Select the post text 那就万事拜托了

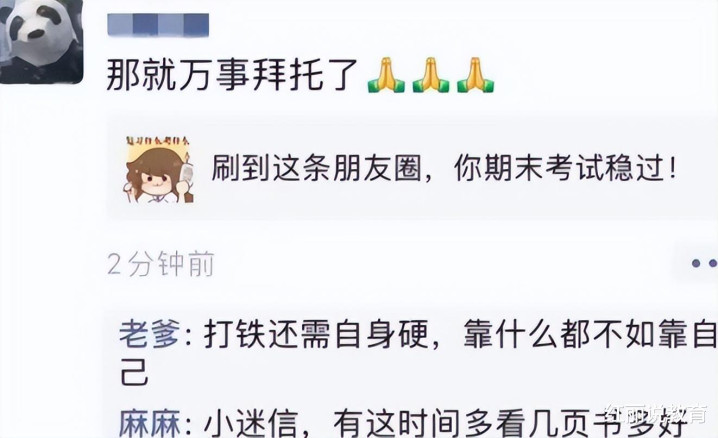[232, 76]
